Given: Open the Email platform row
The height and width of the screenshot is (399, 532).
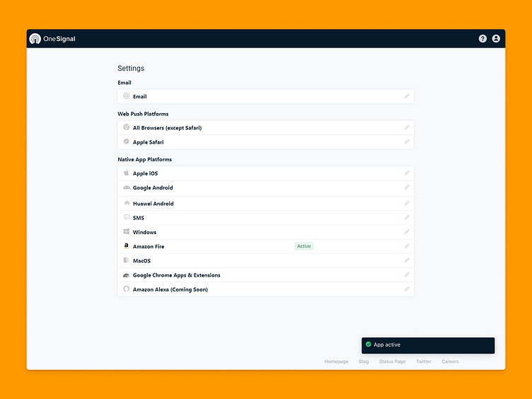Looking at the screenshot, I should point(266,96).
